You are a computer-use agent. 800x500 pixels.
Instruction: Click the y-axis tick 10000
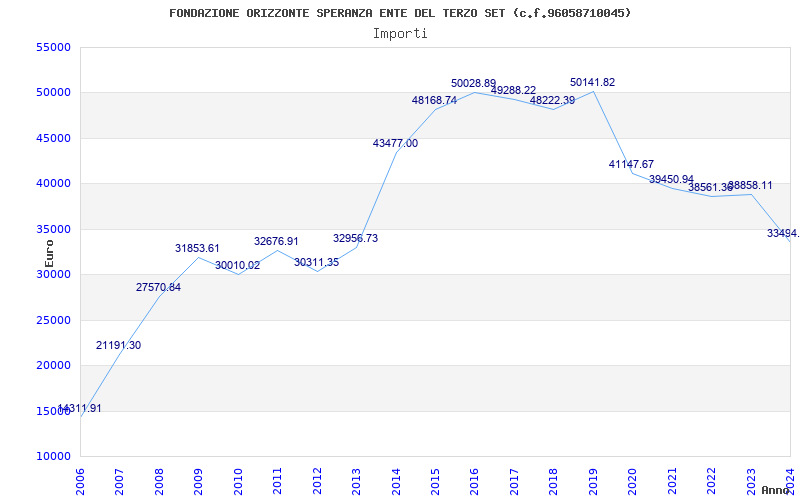coord(53,457)
